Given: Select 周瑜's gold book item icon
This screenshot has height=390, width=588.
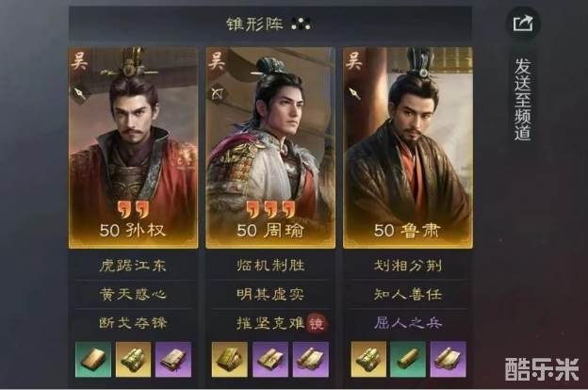Looking at the screenshot, I should coord(230,359).
